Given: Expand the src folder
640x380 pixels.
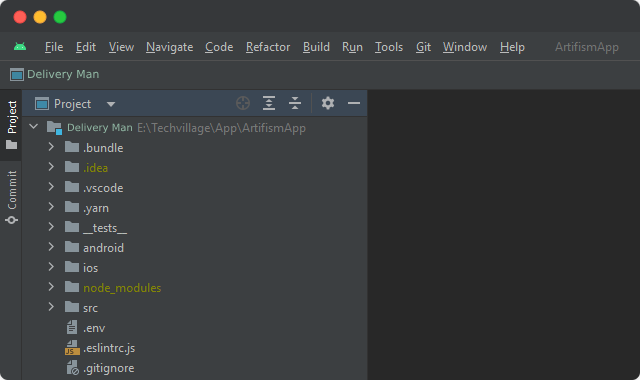Looking at the screenshot, I should (51, 307).
